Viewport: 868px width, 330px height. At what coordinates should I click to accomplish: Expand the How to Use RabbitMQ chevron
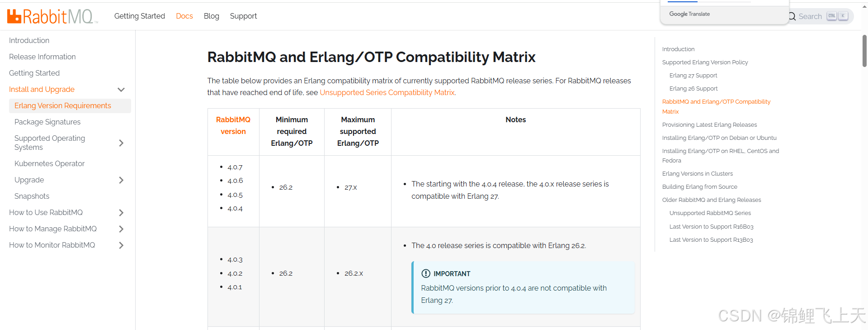pyautogui.click(x=121, y=213)
